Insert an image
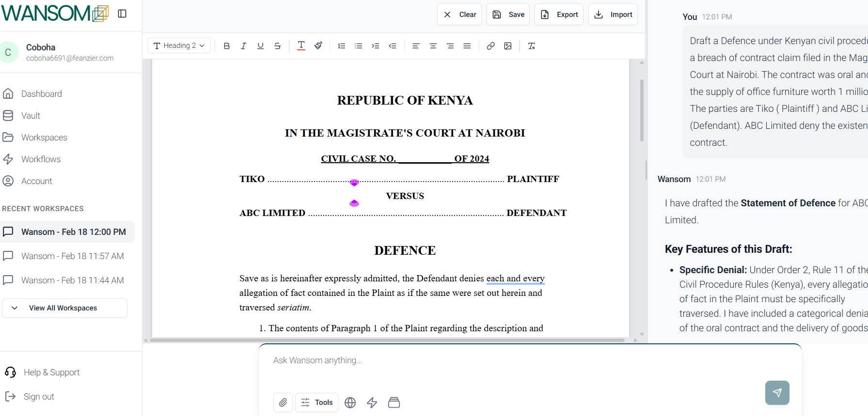 click(508, 46)
